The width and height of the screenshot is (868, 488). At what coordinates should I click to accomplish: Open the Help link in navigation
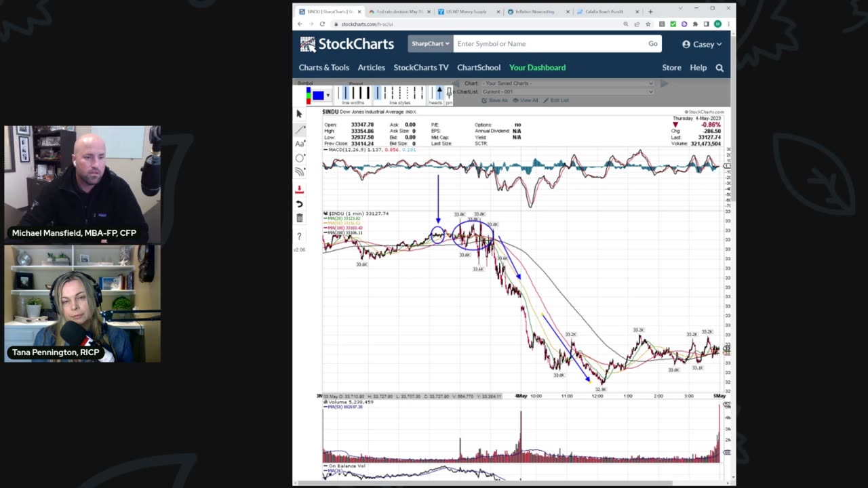point(698,68)
